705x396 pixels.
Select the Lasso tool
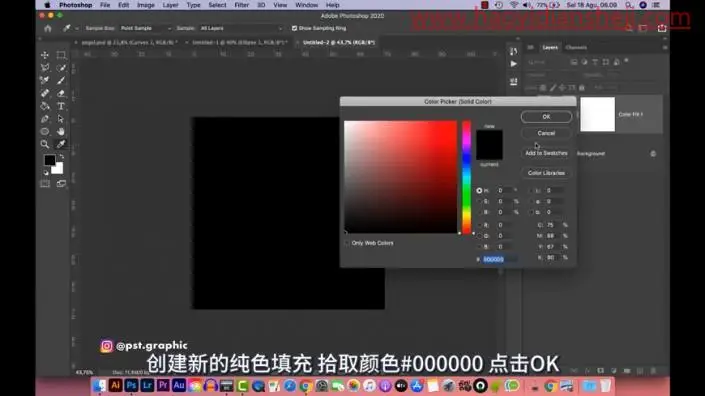[45, 68]
